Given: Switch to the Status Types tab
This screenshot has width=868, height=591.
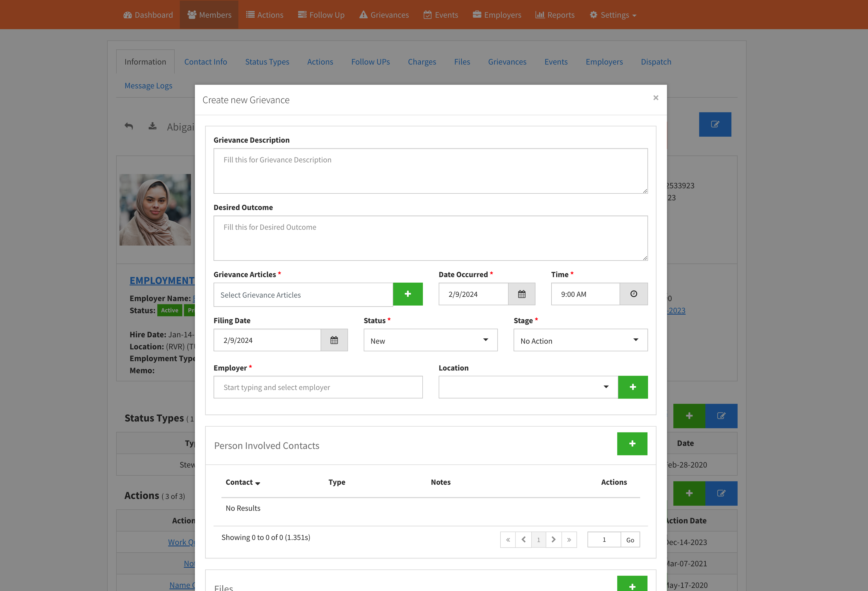Looking at the screenshot, I should point(267,62).
